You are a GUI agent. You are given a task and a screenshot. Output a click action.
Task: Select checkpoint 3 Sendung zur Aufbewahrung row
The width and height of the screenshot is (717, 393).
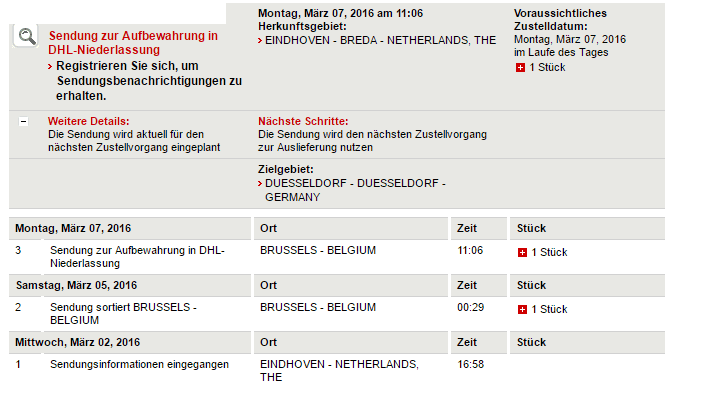(337, 257)
